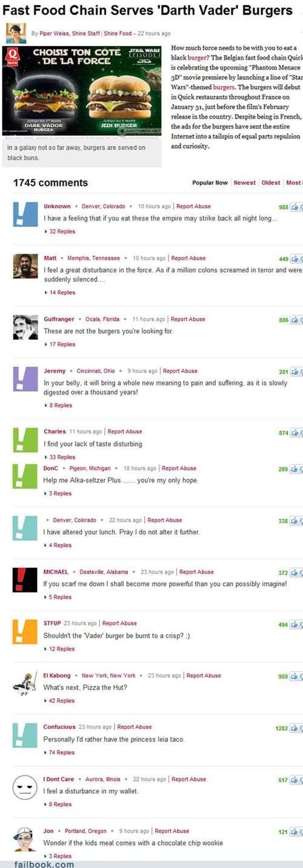Click Gulfranger's Groucho avatar picture
Viewport: 303px width, 868px height.
pyautogui.click(x=25, y=327)
